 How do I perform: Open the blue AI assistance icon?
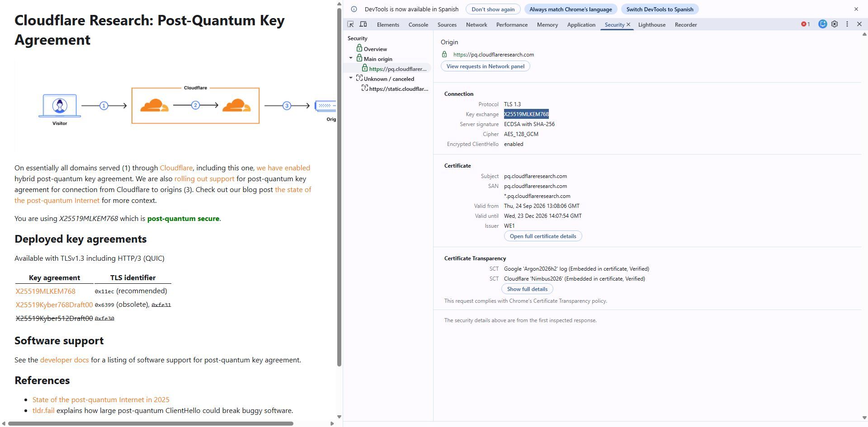822,24
